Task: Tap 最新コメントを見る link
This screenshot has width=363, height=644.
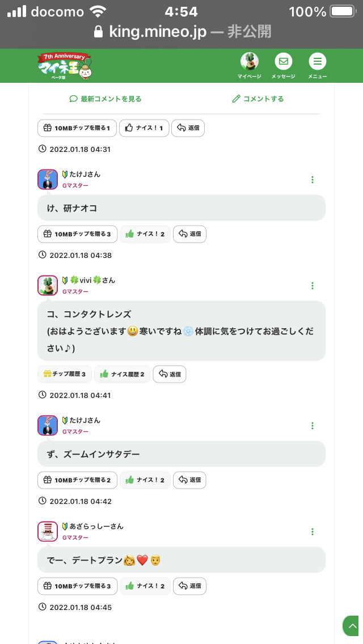Action: pyautogui.click(x=105, y=99)
